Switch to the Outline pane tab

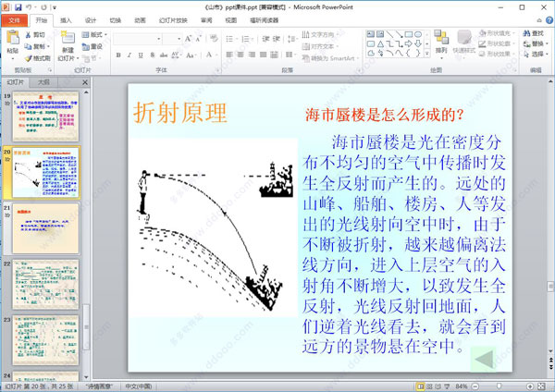(x=43, y=82)
